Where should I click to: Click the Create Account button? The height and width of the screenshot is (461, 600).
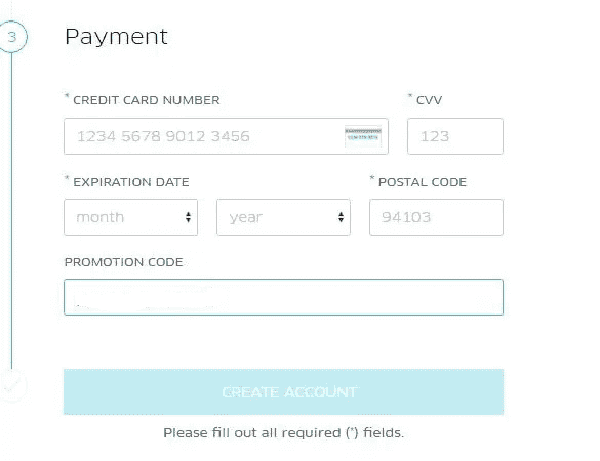284,392
